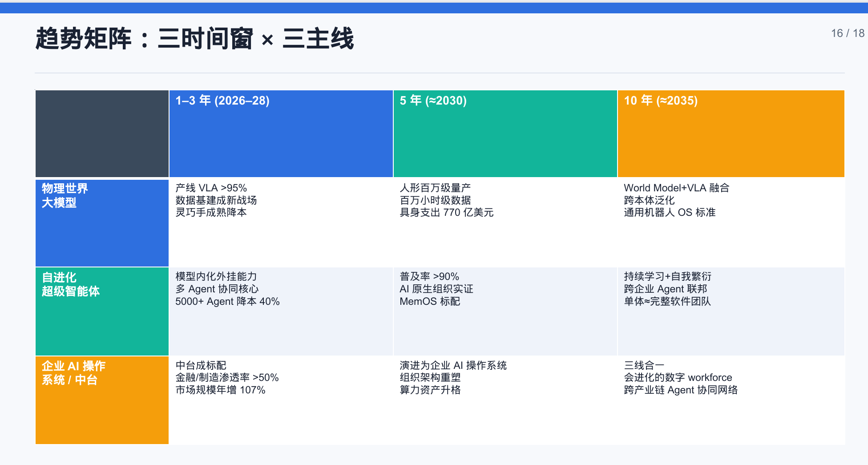
Task: Click the text 人形百万级量产
Action: tap(435, 188)
